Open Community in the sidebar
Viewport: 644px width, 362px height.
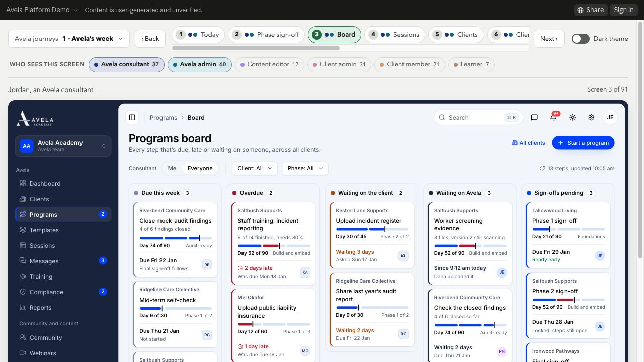tap(63, 338)
